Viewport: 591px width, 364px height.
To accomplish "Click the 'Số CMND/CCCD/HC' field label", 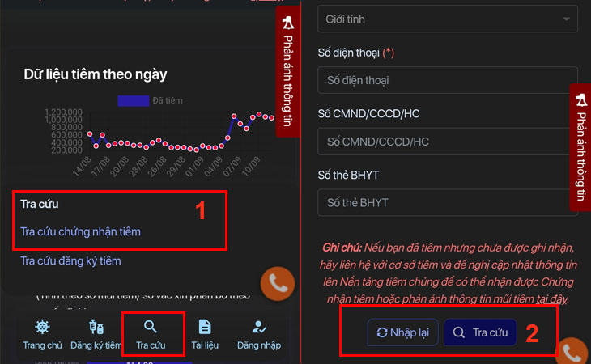I will 368,114.
